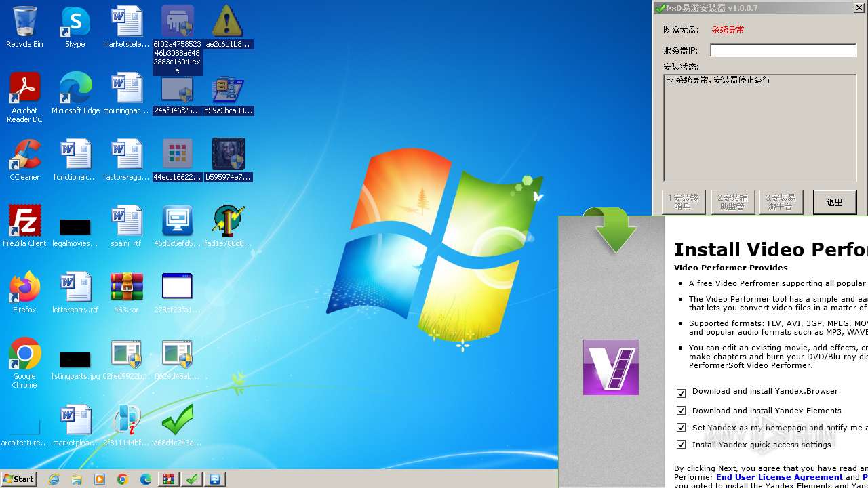This screenshot has width=868, height=488.
Task: Open Chrome from the taskbar
Action: pos(123,479)
